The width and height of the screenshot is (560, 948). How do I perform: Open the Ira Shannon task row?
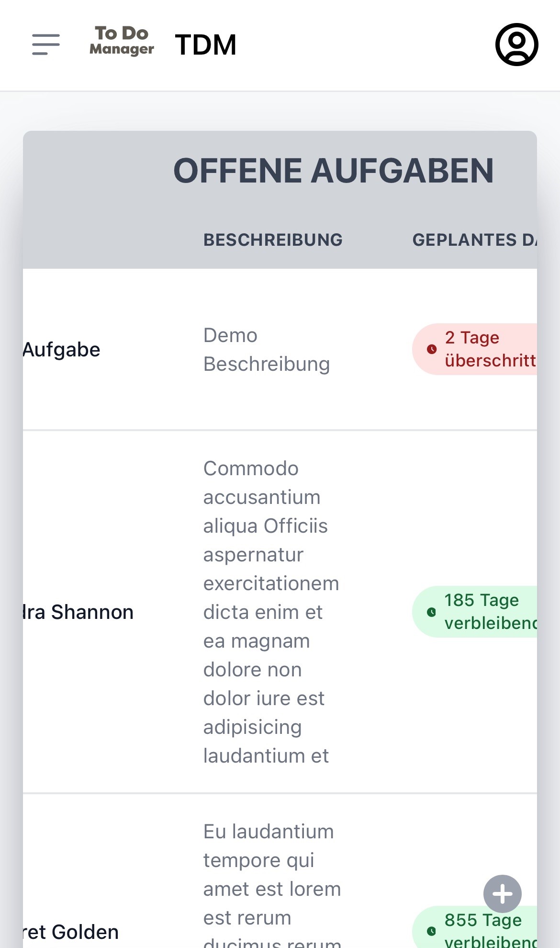[280, 612]
